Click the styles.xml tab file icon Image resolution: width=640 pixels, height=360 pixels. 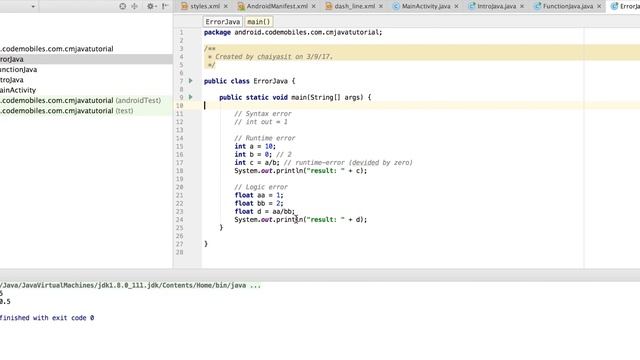184,6
